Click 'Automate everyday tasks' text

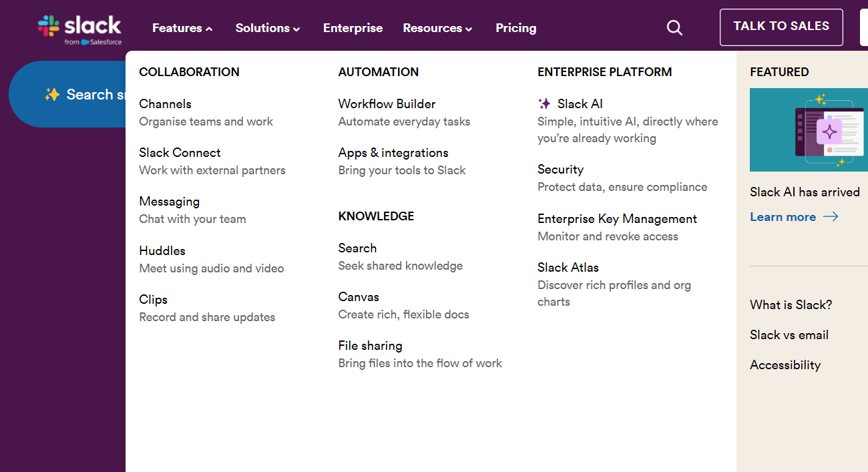pyautogui.click(x=404, y=122)
